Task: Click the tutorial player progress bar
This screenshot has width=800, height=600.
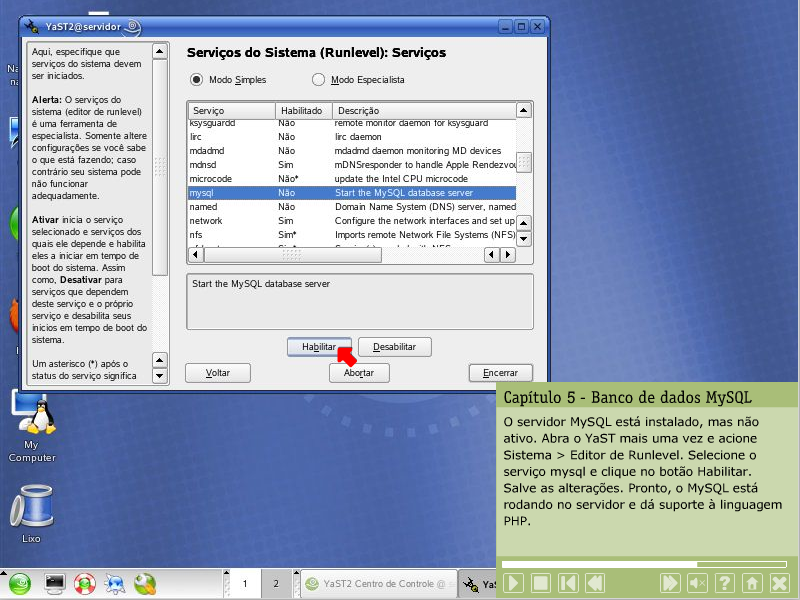Action: (640, 564)
